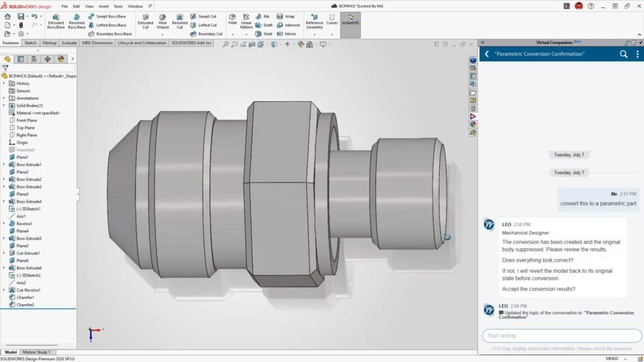This screenshot has height=362, width=644.
Task: Select the Shell tool
Action: (264, 34)
